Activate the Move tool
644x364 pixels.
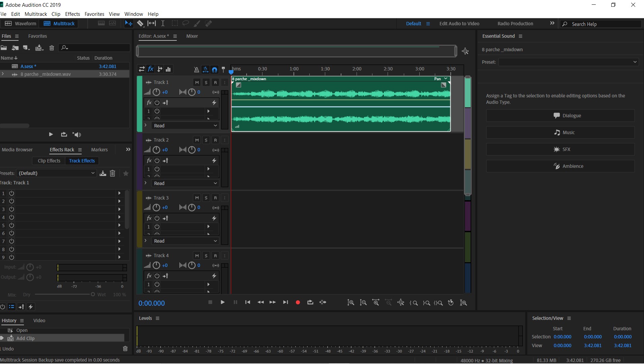point(129,24)
